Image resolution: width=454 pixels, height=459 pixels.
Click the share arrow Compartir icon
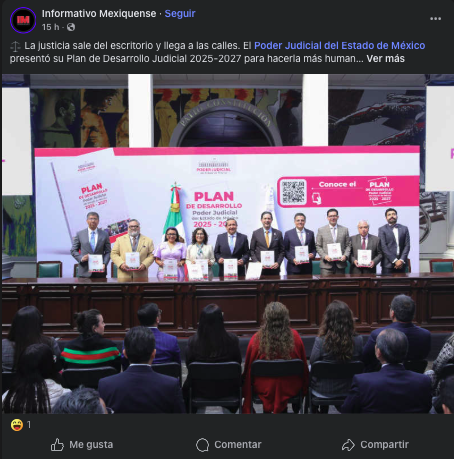coord(348,445)
